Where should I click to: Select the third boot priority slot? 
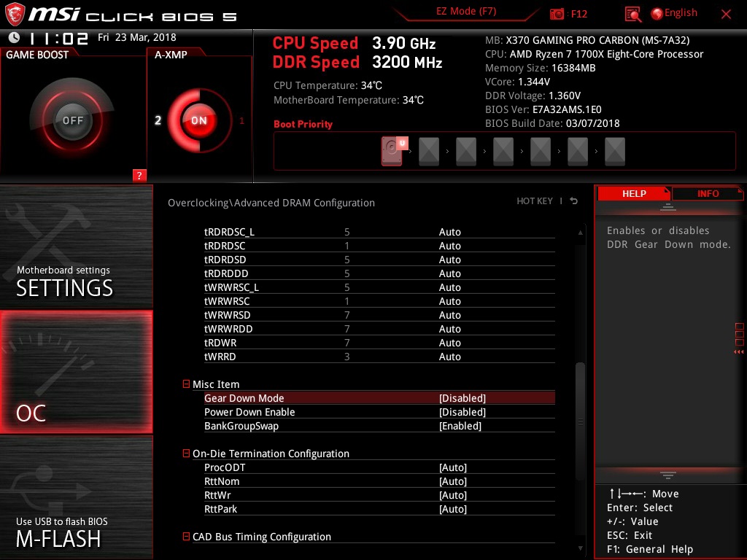pos(466,152)
